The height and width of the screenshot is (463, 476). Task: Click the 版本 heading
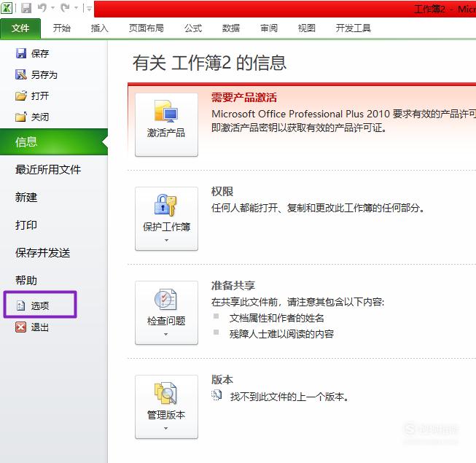point(222,379)
